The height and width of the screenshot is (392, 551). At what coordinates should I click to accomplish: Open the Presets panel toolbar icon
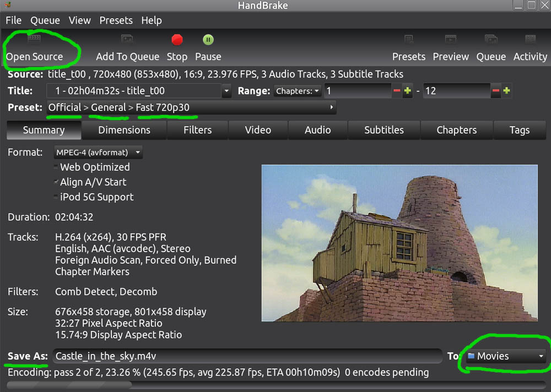[x=409, y=39]
